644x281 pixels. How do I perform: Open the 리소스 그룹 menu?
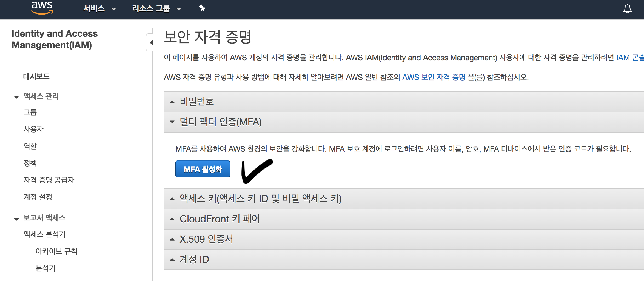[x=157, y=9]
